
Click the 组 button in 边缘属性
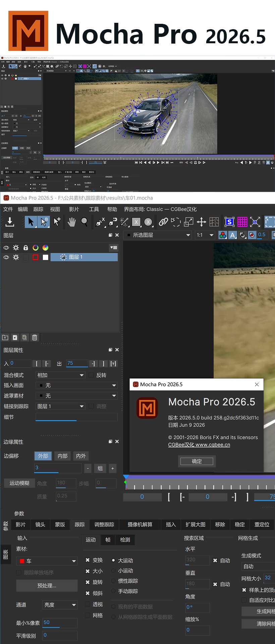pos(100,469)
